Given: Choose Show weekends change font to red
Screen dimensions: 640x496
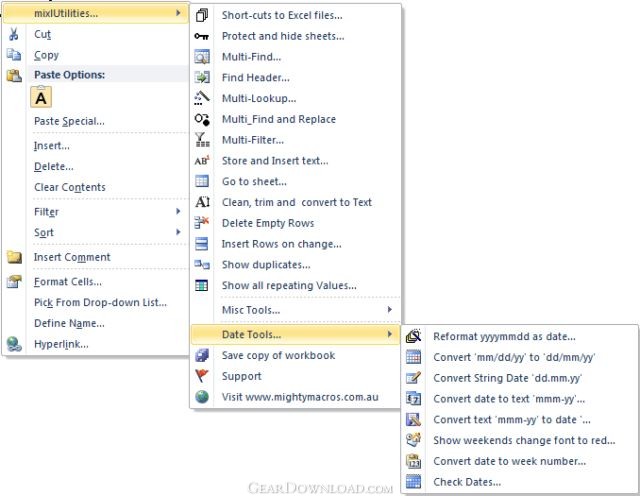Looking at the screenshot, I should pyautogui.click(x=523, y=440).
